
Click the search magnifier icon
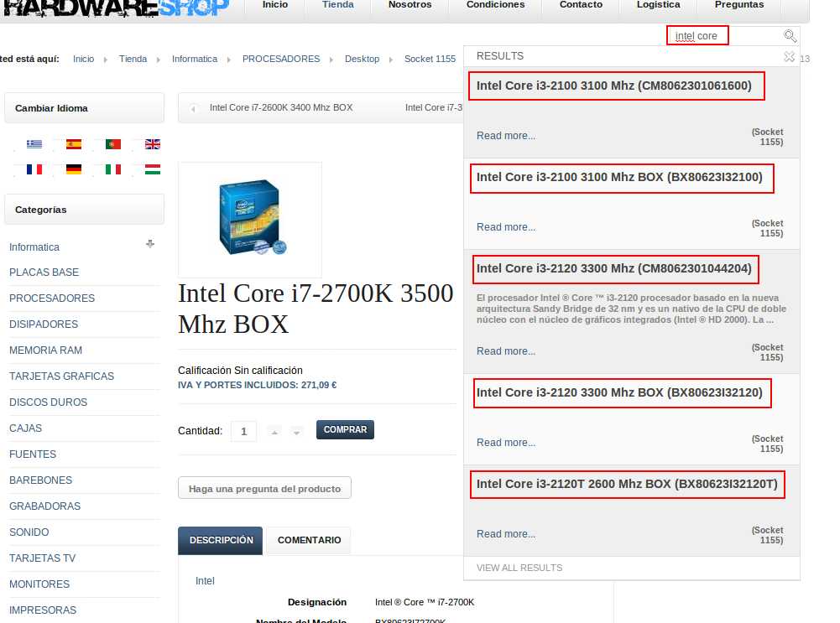pyautogui.click(x=790, y=36)
